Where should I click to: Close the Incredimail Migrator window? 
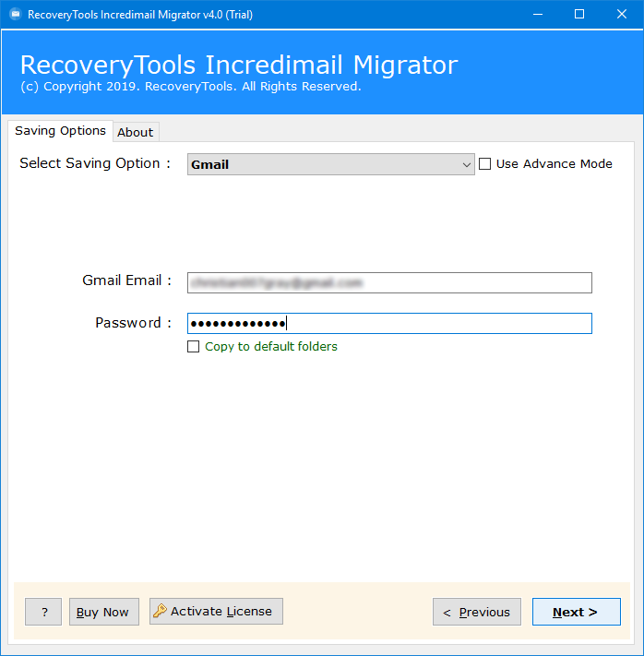click(622, 14)
